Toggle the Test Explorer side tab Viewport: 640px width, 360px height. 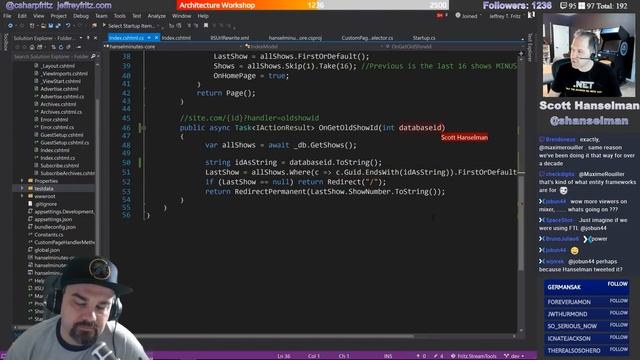coord(530,47)
